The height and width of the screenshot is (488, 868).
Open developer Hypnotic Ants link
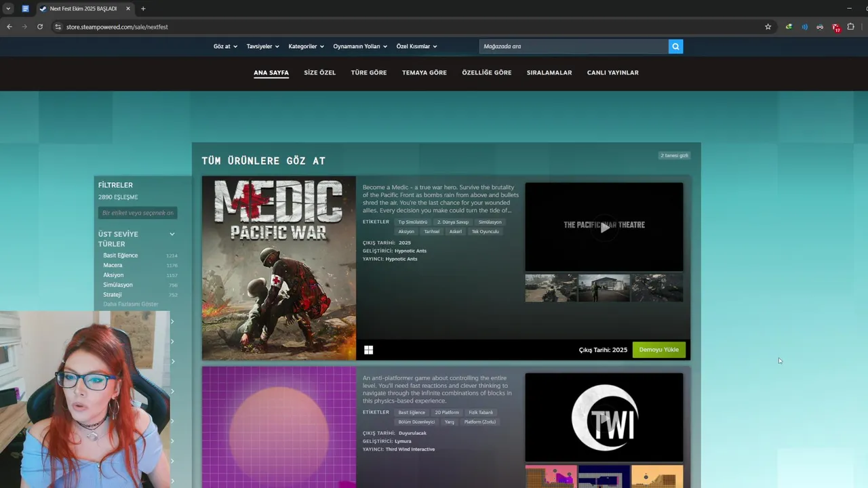click(410, 251)
